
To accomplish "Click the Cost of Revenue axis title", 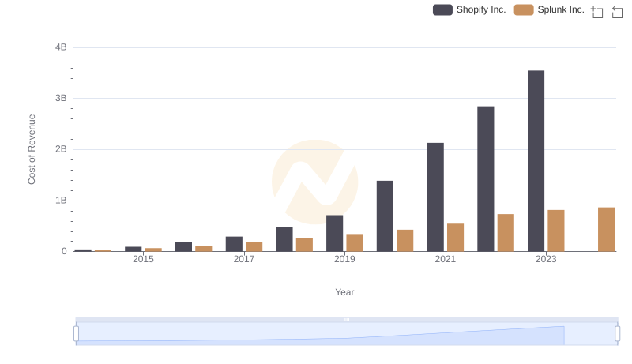I will tap(32, 149).
